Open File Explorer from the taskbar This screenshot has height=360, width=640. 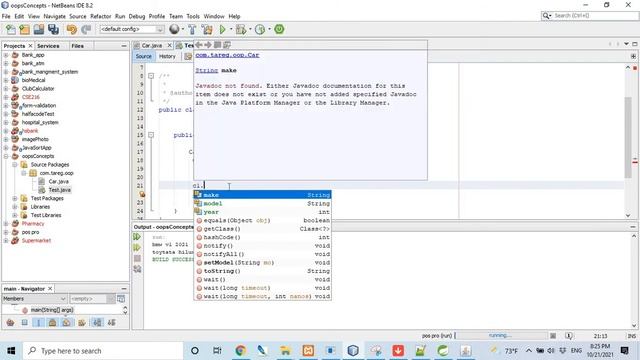[285, 350]
